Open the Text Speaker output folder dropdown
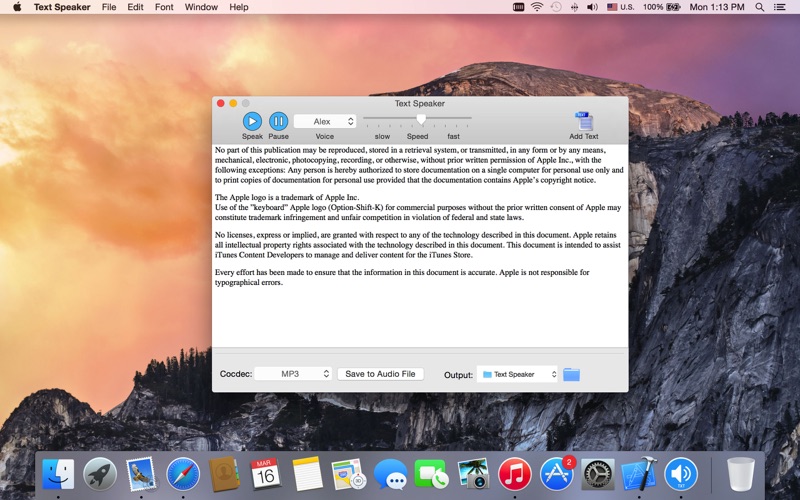 (x=517, y=374)
